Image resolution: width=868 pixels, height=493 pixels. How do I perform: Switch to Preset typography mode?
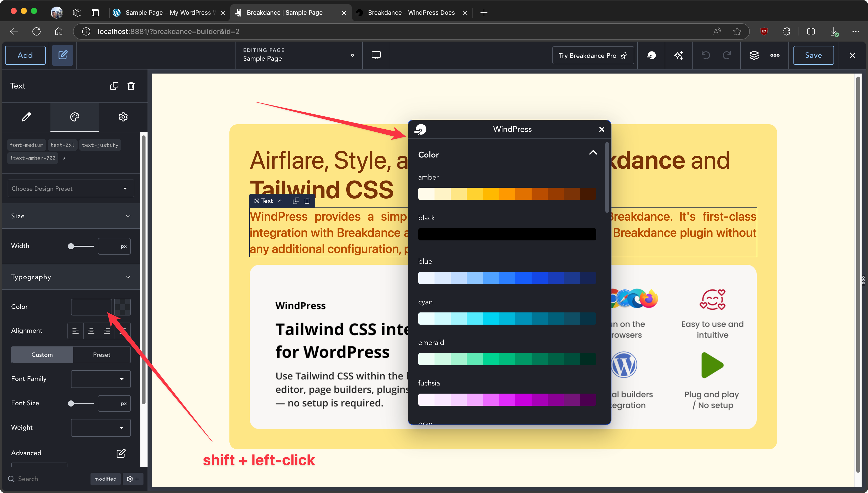pyautogui.click(x=101, y=355)
